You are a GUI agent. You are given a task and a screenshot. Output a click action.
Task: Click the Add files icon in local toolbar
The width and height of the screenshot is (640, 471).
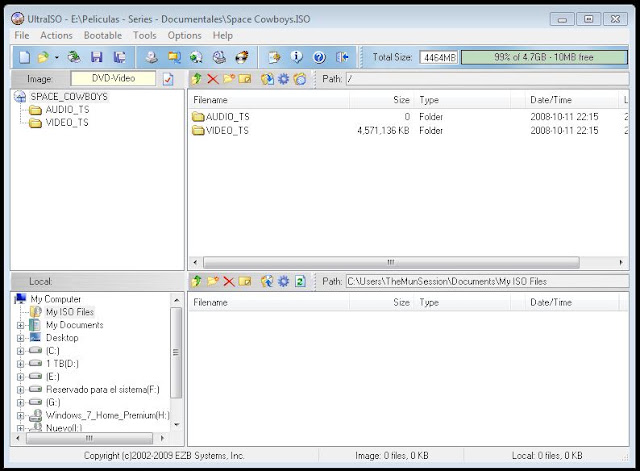267,281
